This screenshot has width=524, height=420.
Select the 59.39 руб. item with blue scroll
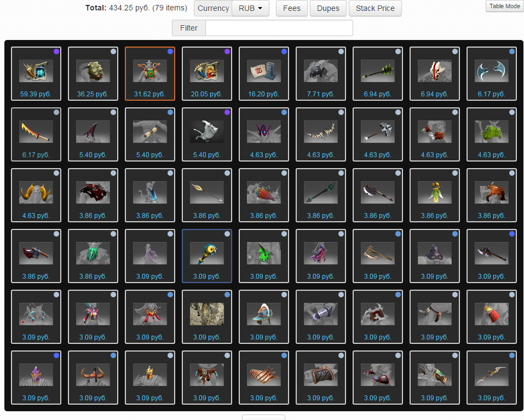tap(36, 73)
